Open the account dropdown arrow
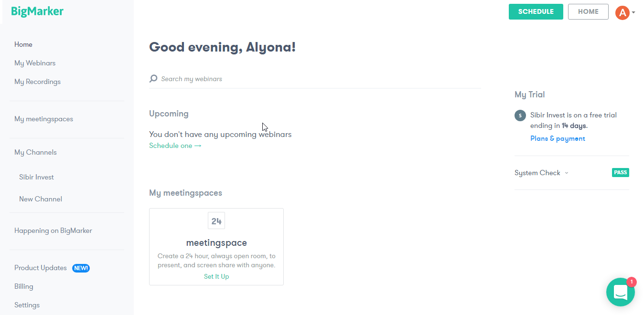Viewport: 644px width, 315px height. 633,13
